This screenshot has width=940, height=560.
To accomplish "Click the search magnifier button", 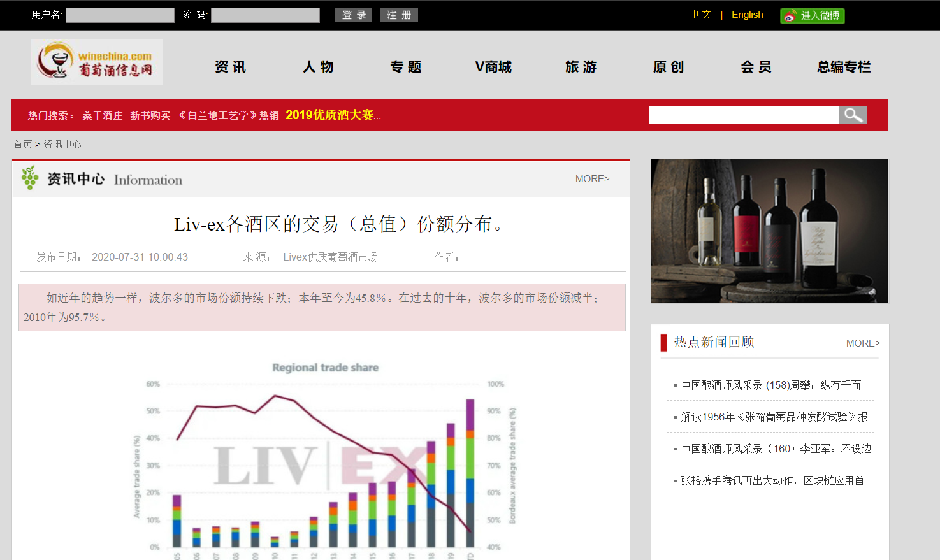I will [x=853, y=115].
